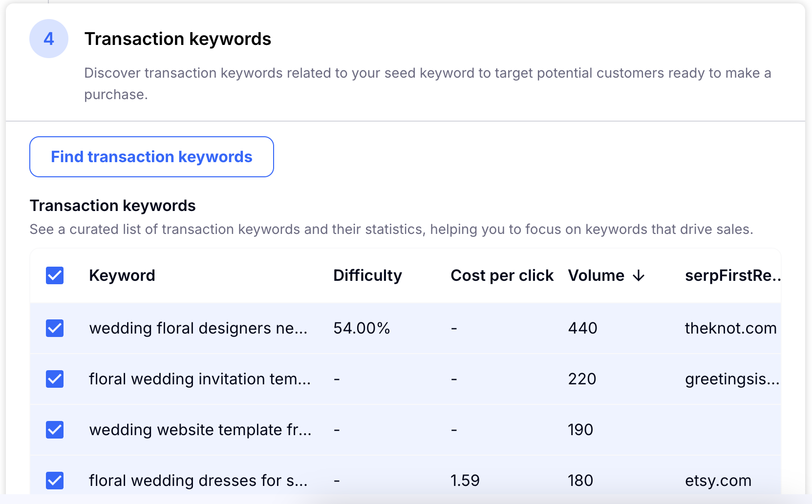The image size is (812, 504).
Task: Untick floral wedding dresses row checkbox
Action: [55, 481]
